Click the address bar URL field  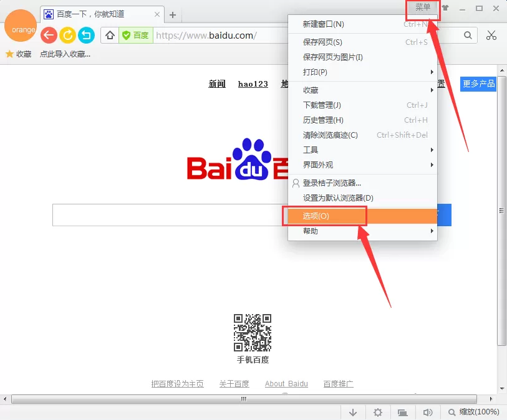220,36
